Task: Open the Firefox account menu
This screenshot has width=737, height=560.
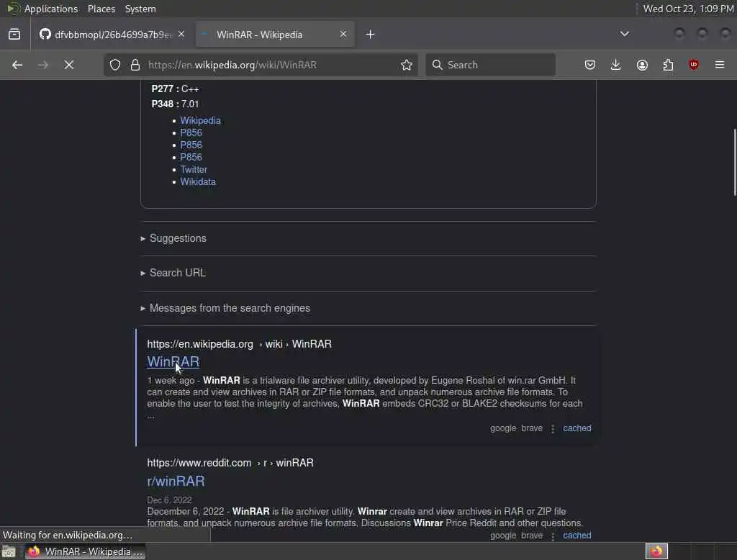Action: (x=642, y=65)
